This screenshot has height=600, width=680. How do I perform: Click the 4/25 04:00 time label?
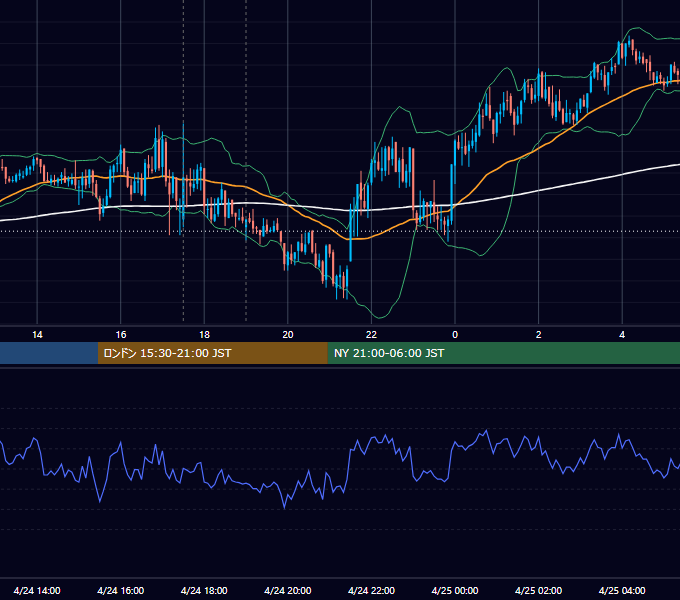tap(622, 590)
